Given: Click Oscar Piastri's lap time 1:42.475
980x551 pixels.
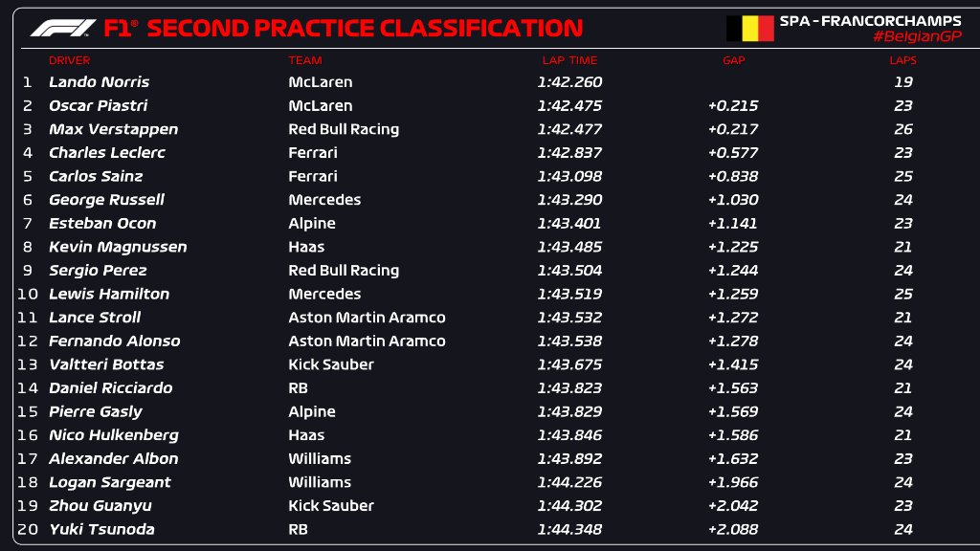Looking at the screenshot, I should 569,105.
